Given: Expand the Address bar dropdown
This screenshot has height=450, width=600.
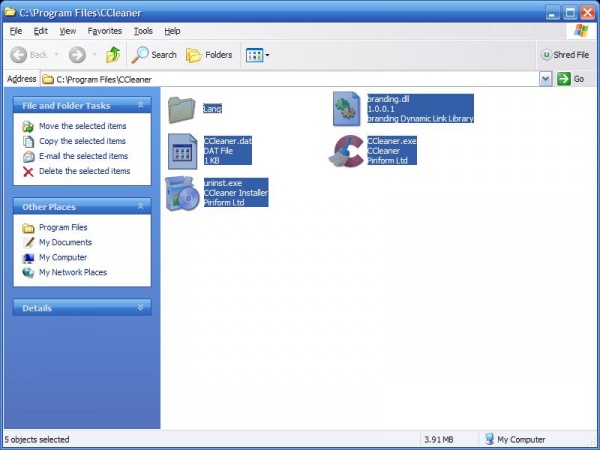Looking at the screenshot, I should 545,79.
